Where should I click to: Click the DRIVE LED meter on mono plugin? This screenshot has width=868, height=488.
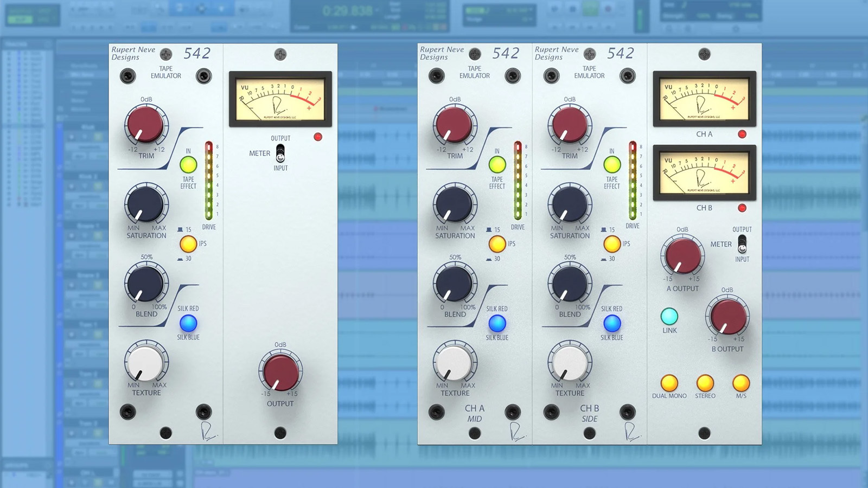(x=209, y=181)
